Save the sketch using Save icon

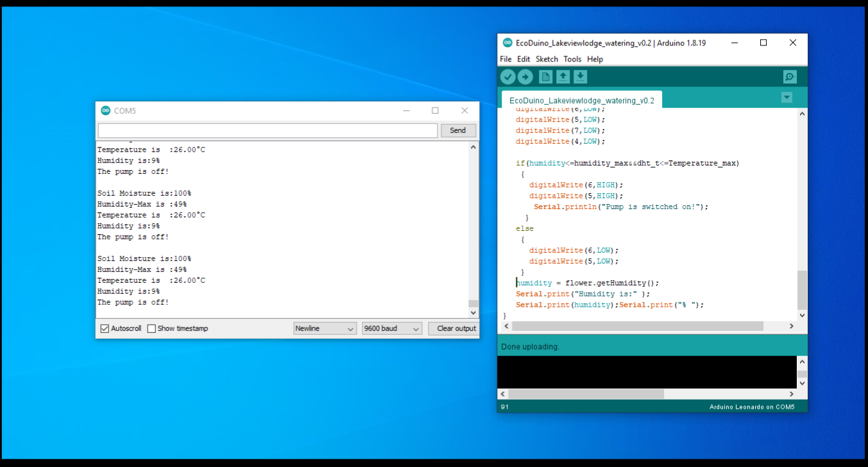(x=580, y=77)
